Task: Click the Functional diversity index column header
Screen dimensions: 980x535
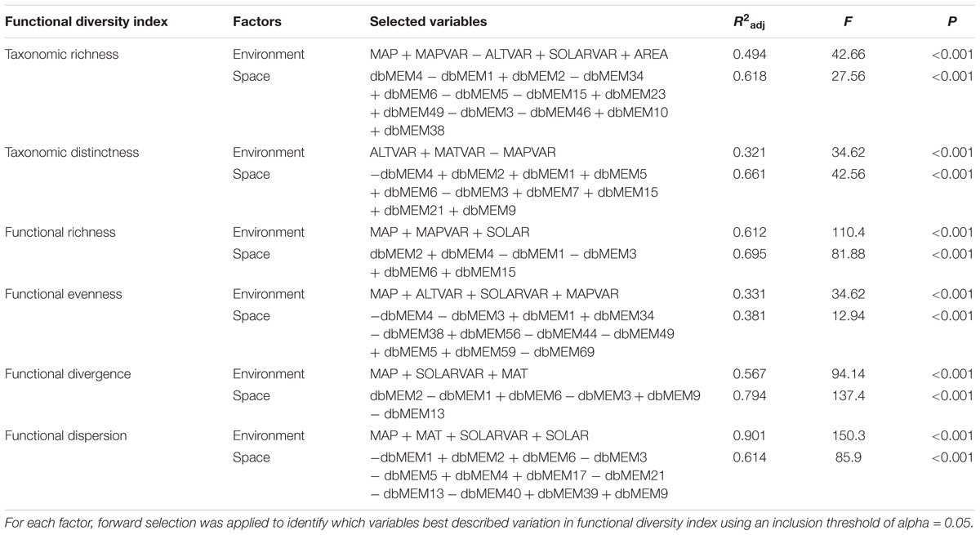Action: click(x=85, y=22)
